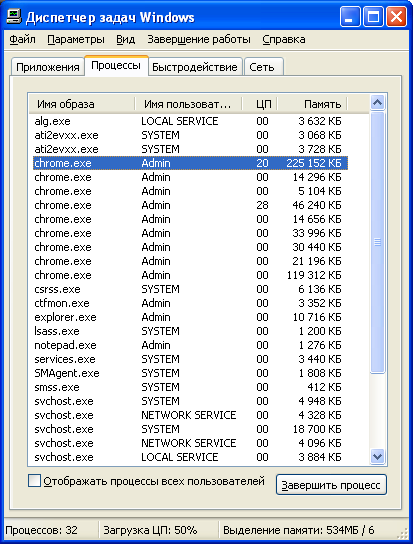Select chrome.exe using 46 240 КБ
The width and height of the screenshot is (413, 544).
point(190,205)
